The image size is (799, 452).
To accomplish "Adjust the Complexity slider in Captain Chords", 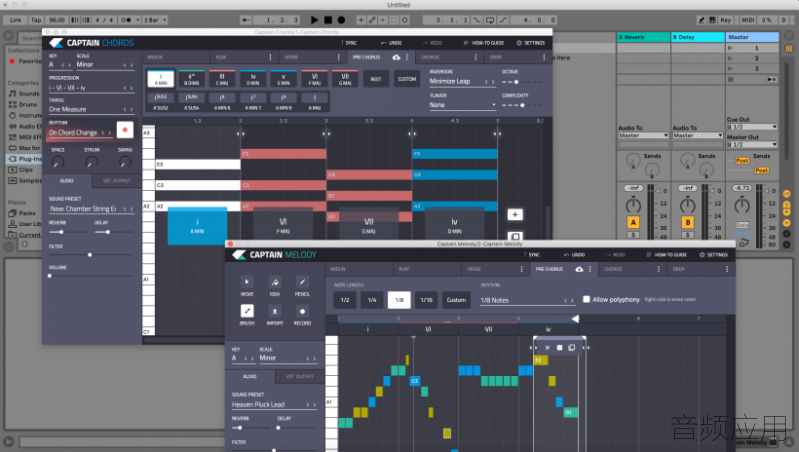I will (522, 105).
